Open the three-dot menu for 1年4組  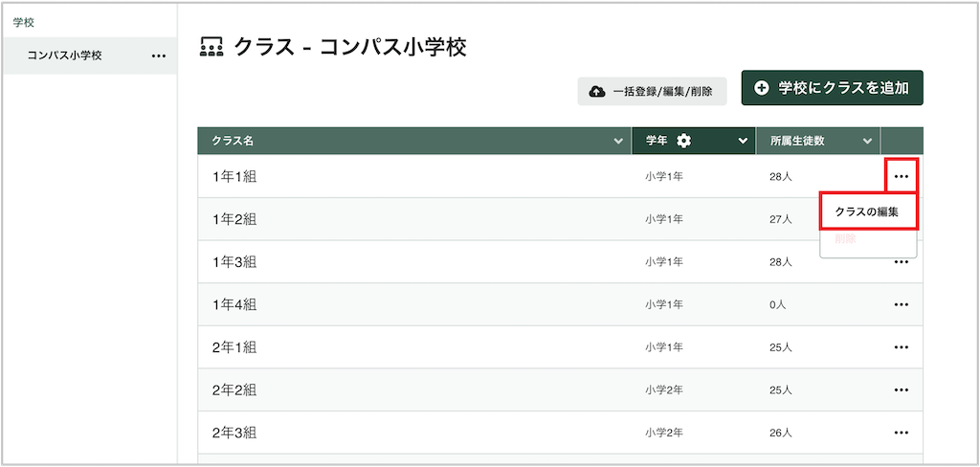(x=902, y=304)
